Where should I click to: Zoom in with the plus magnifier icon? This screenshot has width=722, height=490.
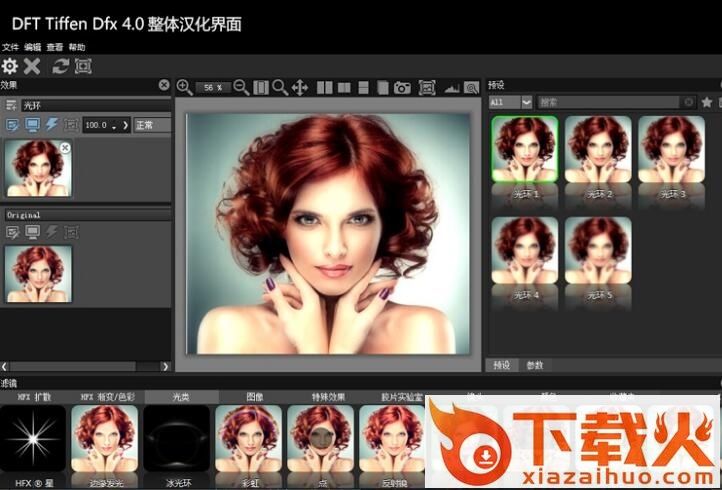[184, 87]
